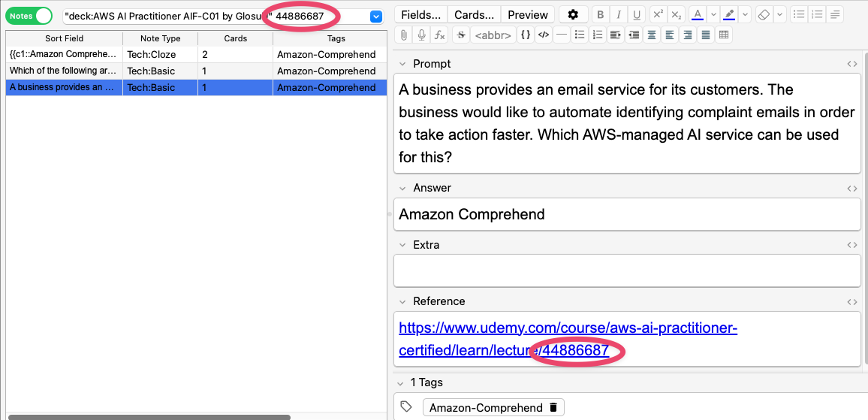Apply strikethrough formatting
Viewport: 868px width, 420px height.
[461, 35]
